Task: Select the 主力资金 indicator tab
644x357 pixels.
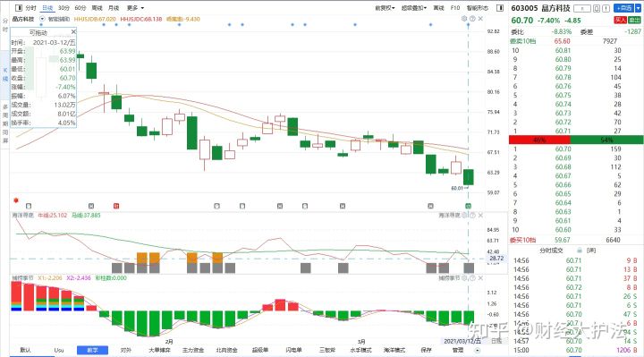Action: pyautogui.click(x=193, y=350)
